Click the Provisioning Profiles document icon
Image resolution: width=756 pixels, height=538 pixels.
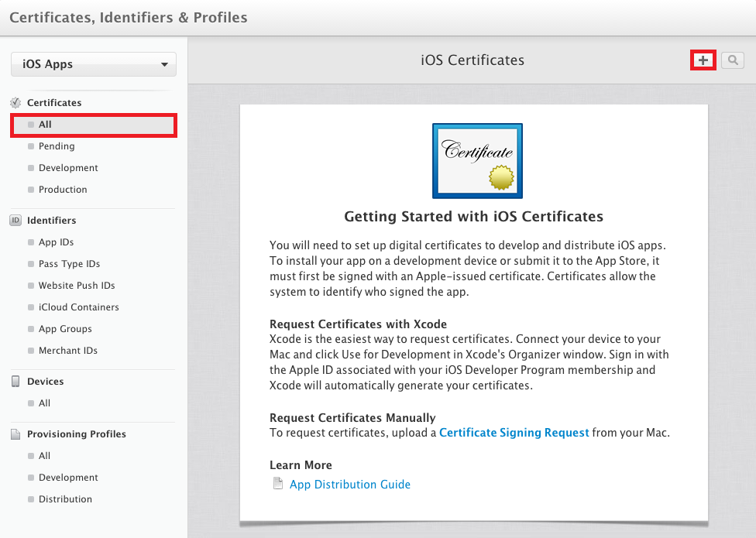tap(16, 434)
